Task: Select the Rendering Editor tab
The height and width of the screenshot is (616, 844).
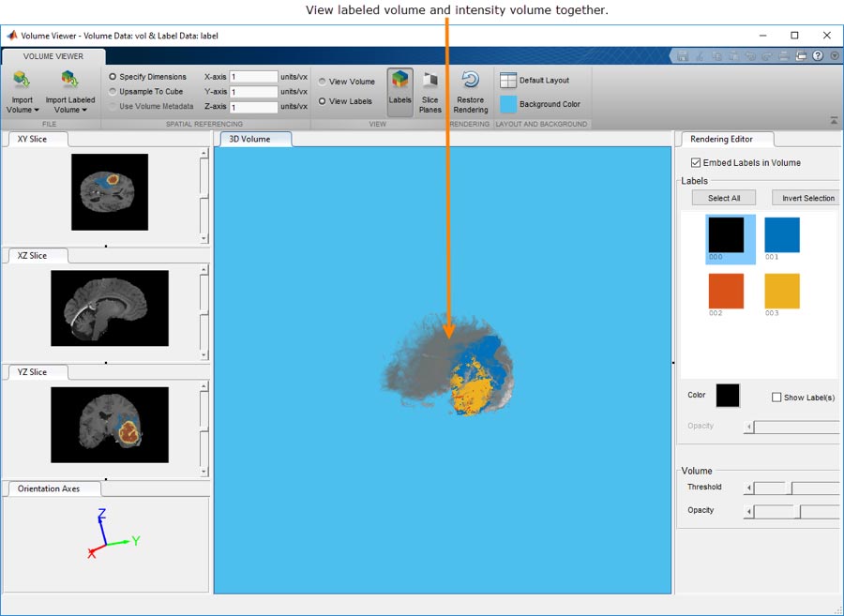Action: [x=721, y=140]
